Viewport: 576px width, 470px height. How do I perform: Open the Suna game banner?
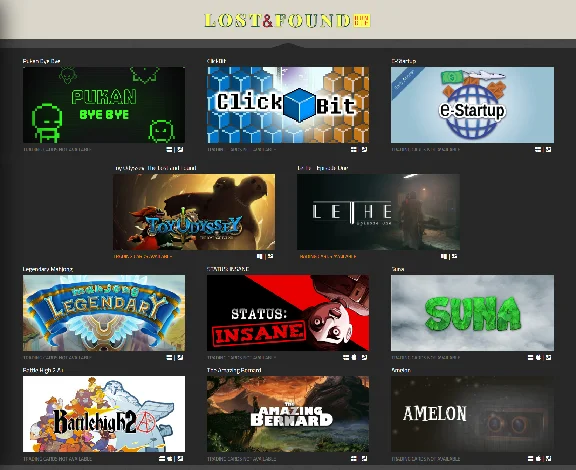point(472,313)
